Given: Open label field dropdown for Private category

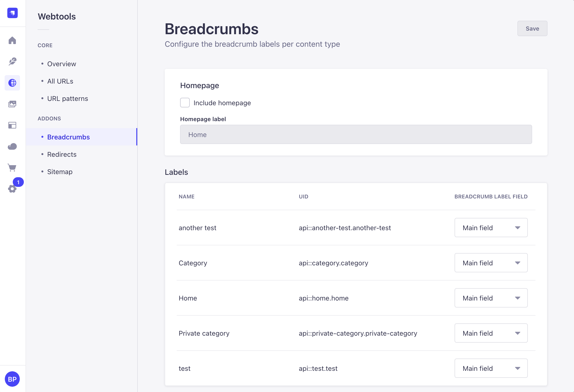Looking at the screenshot, I should point(491,333).
